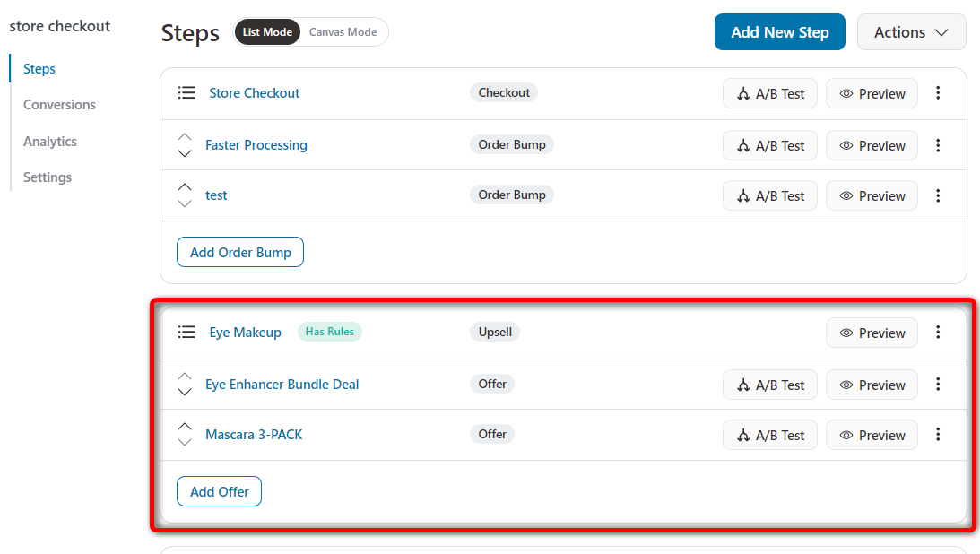Preview the Faster Processing bump

872,145
